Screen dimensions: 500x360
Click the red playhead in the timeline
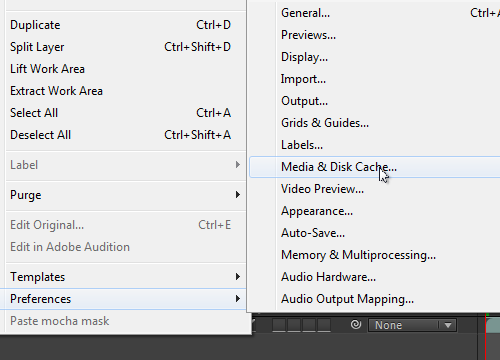[485, 337]
